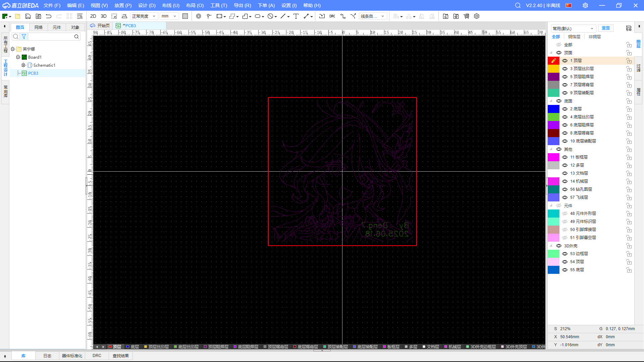Open the 布线 (U) menu
The image size is (644, 362).
tap(170, 5)
